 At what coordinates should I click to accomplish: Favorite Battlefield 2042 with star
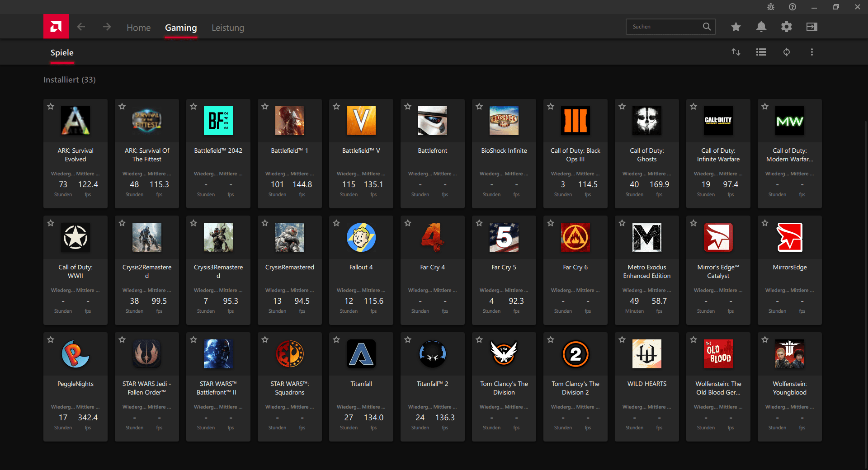193,107
